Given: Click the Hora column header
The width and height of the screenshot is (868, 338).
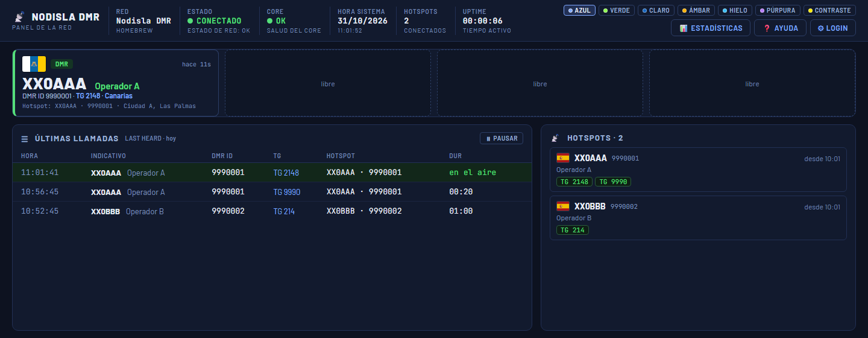Looking at the screenshot, I should tap(30, 156).
